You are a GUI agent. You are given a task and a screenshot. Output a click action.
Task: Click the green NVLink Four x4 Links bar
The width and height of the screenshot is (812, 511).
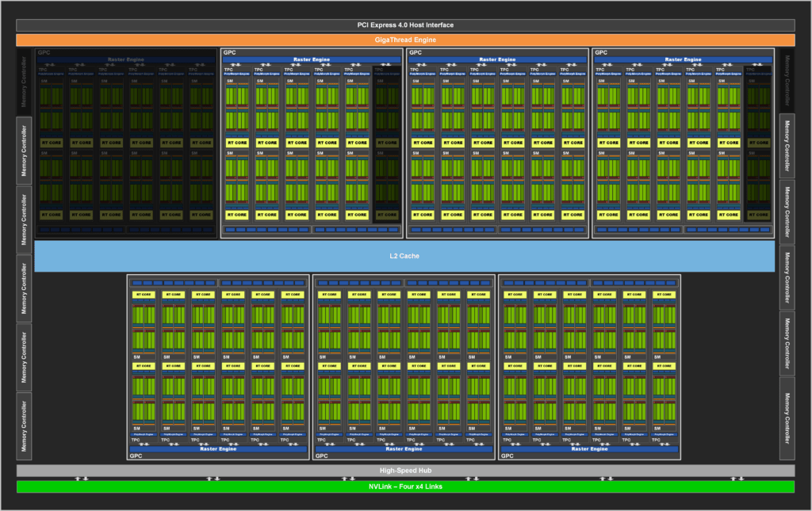click(x=405, y=486)
